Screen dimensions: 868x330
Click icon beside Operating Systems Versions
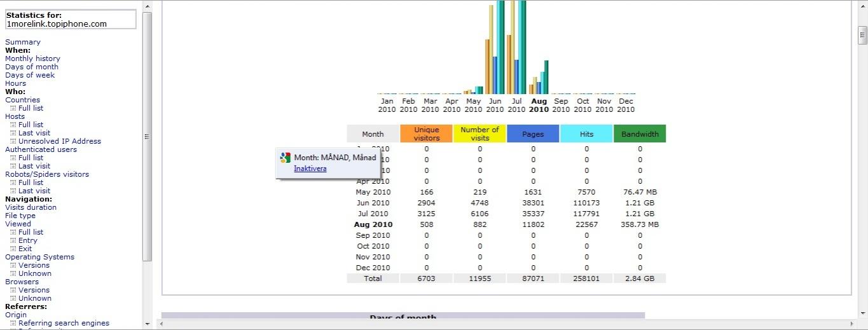(13, 265)
